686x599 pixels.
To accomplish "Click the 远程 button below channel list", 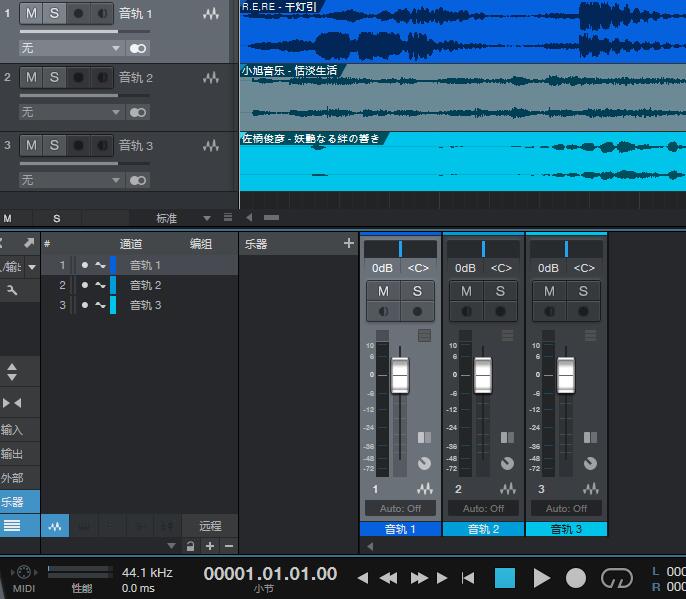I will [x=210, y=526].
